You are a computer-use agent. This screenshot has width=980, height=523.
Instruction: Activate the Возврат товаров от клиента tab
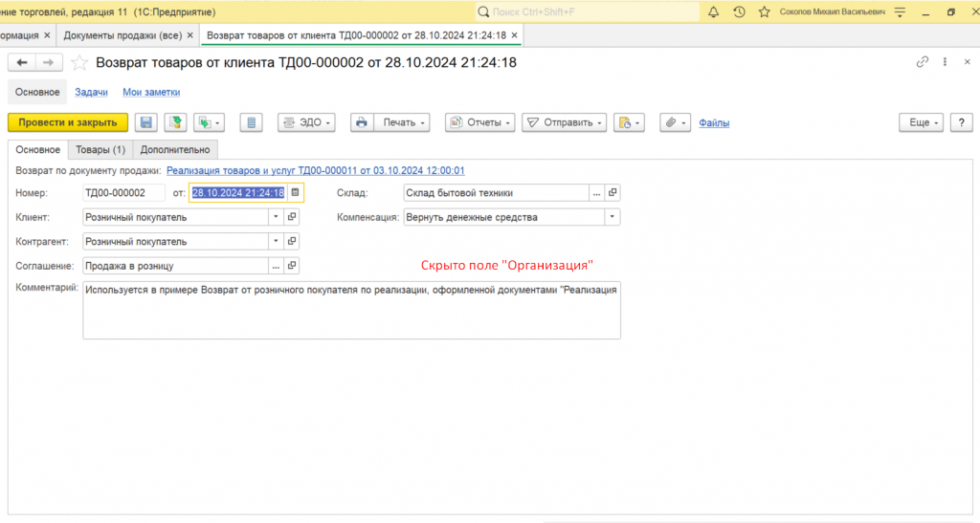point(356,35)
